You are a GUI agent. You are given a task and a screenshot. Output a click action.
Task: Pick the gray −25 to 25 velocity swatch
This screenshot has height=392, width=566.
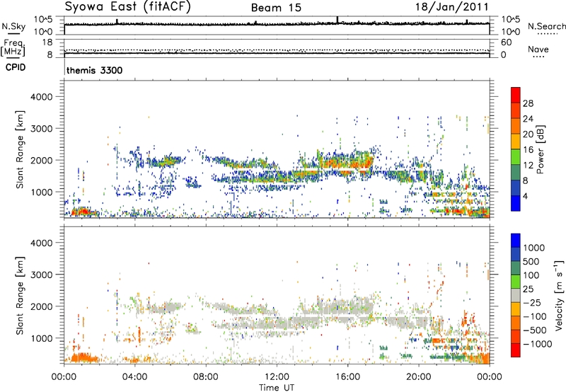[516, 295]
